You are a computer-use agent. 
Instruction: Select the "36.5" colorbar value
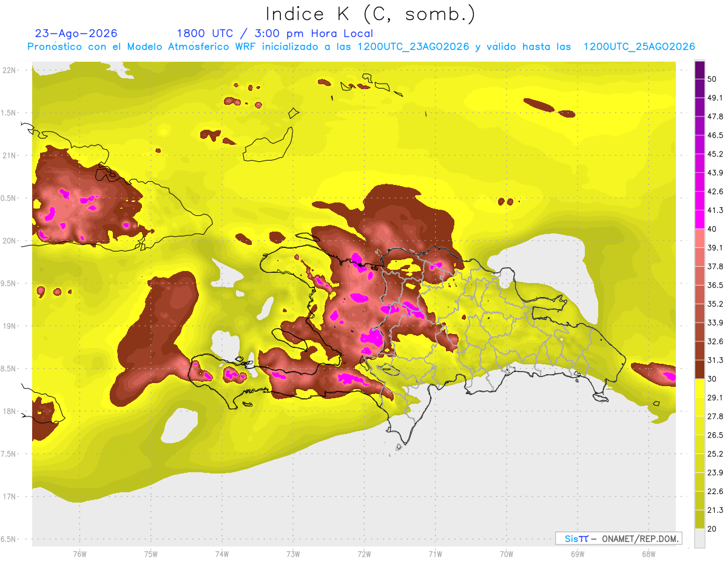pyautogui.click(x=715, y=285)
